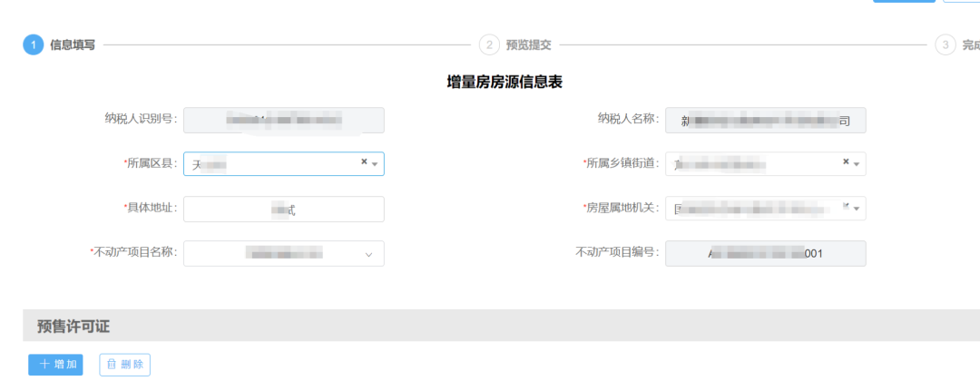Click the step 3 numbered circle
This screenshot has height=381, width=980.
946,44
